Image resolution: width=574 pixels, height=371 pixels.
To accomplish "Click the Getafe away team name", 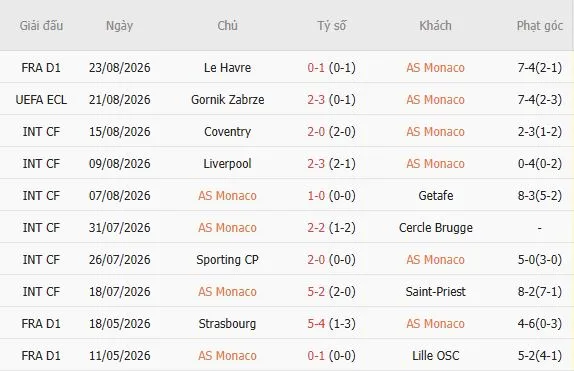I will tap(436, 196).
